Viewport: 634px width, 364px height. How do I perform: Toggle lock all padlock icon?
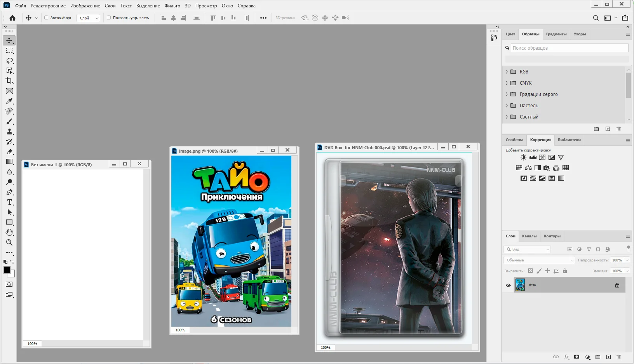tap(565, 271)
